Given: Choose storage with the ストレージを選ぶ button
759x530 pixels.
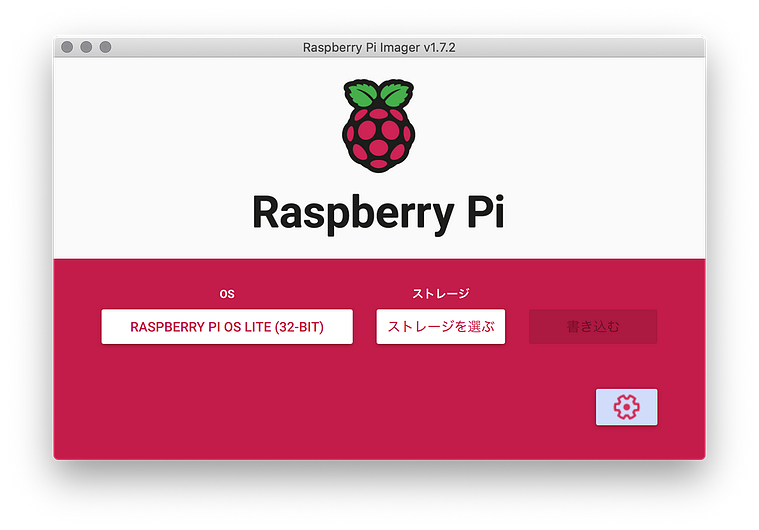Looking at the screenshot, I should point(440,327).
